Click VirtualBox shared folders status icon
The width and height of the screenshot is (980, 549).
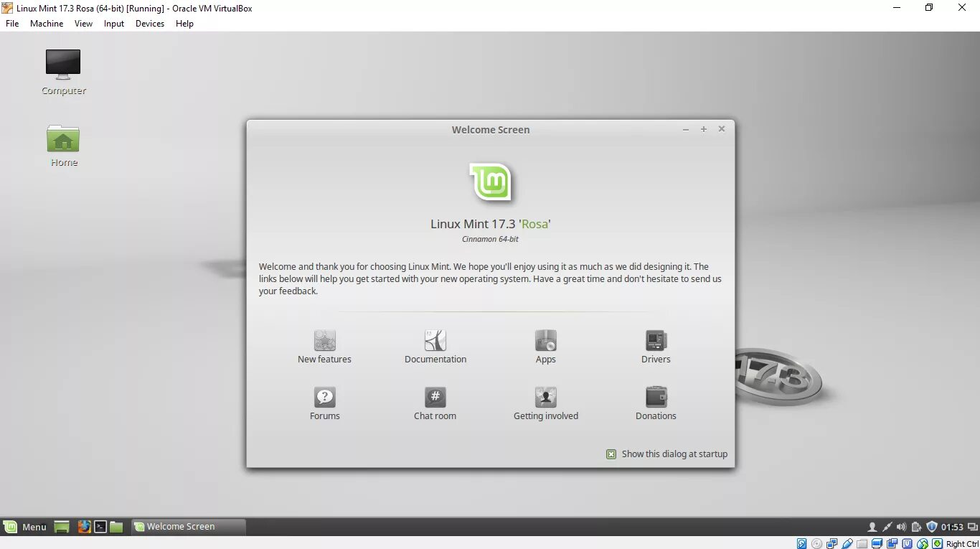coord(862,543)
